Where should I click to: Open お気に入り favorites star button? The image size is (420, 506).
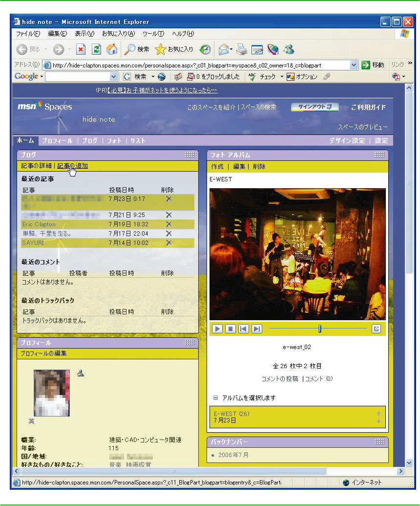click(174, 49)
